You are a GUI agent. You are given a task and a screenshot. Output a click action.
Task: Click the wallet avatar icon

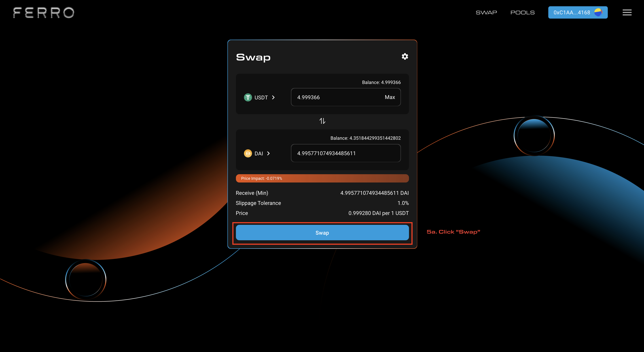[x=598, y=12]
